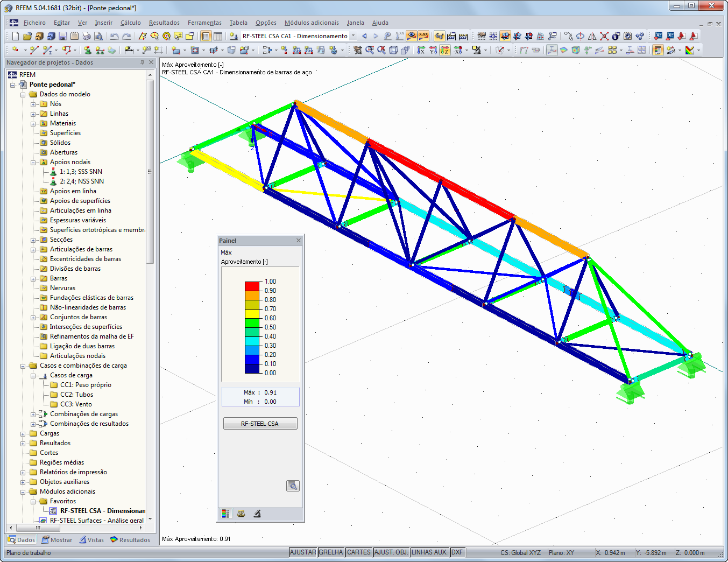Image resolution: width=728 pixels, height=562 pixels.
Task: Click the Open file folder icon
Action: (x=27, y=36)
